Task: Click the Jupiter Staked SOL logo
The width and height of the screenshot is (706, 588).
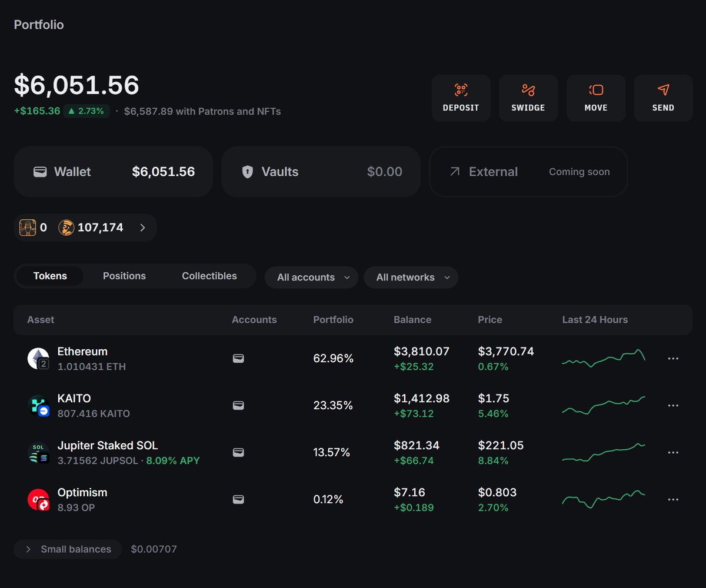Action: coord(38,453)
